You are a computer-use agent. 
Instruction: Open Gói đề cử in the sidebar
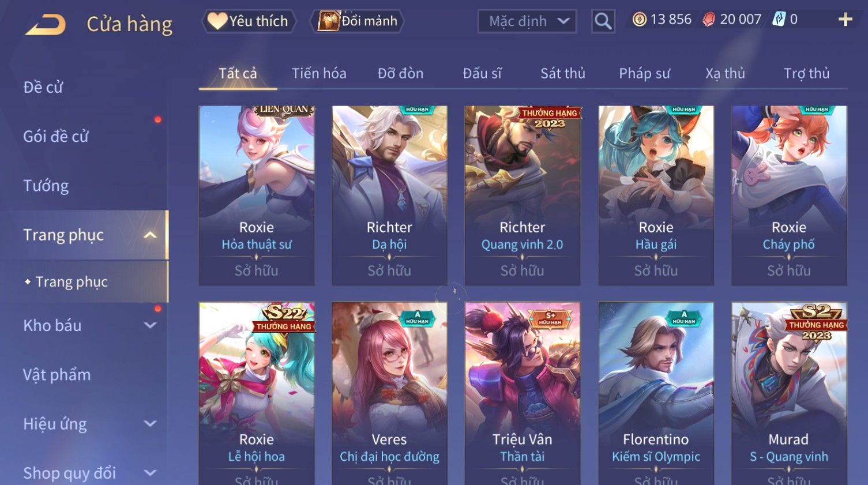(x=56, y=137)
